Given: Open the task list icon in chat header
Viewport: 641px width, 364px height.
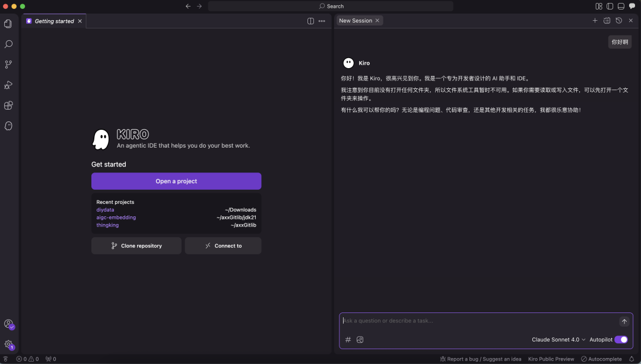Looking at the screenshot, I should [607, 20].
